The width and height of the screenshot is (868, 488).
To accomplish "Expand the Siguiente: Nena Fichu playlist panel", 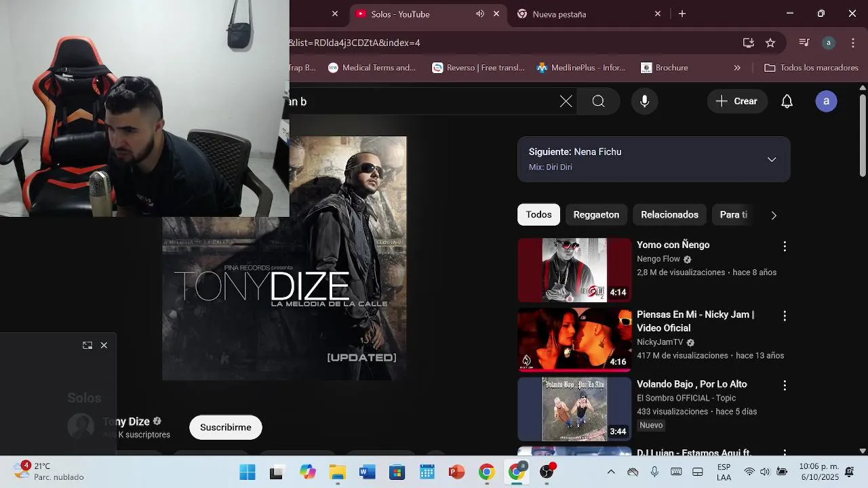I will pos(772,159).
